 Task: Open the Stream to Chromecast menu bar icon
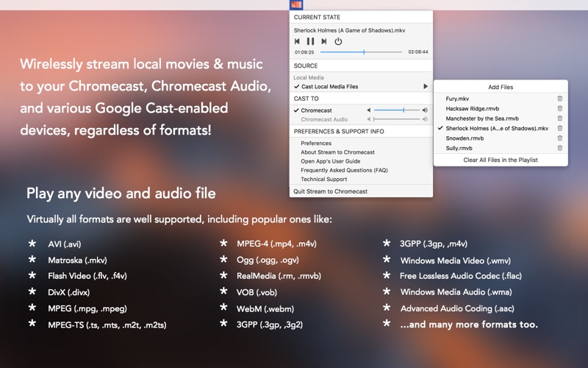[296, 5]
